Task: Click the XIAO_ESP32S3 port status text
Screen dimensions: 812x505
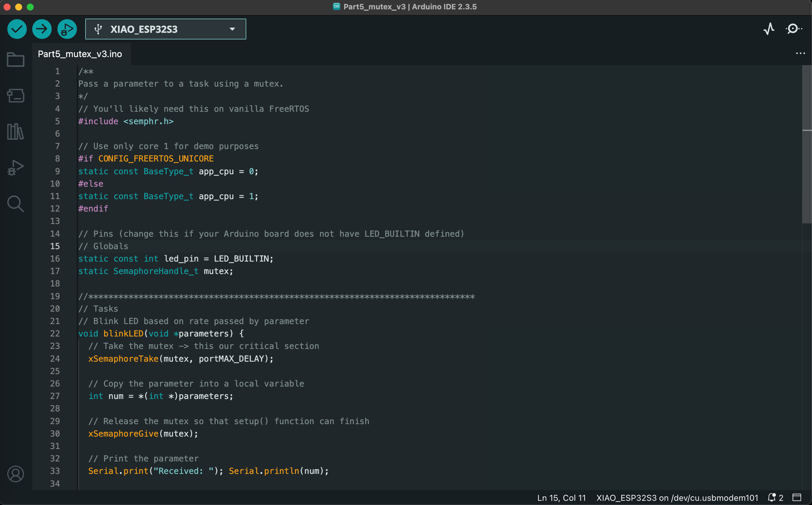Action: 677,498
